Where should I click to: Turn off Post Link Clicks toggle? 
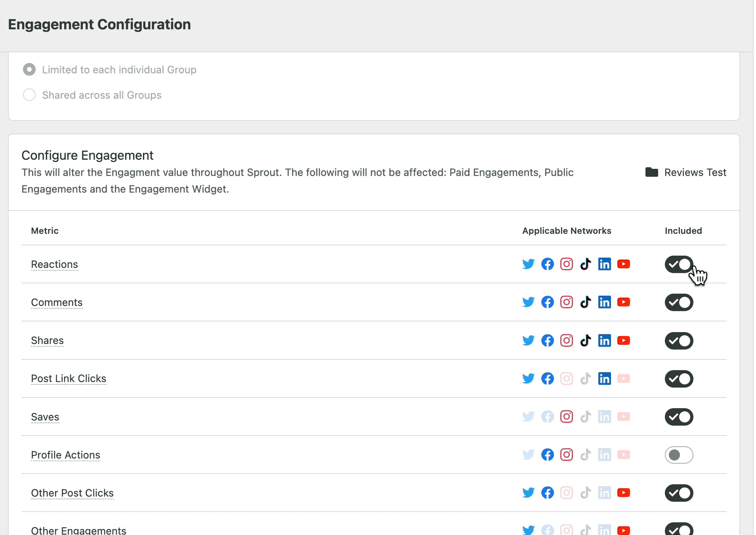[x=679, y=379]
